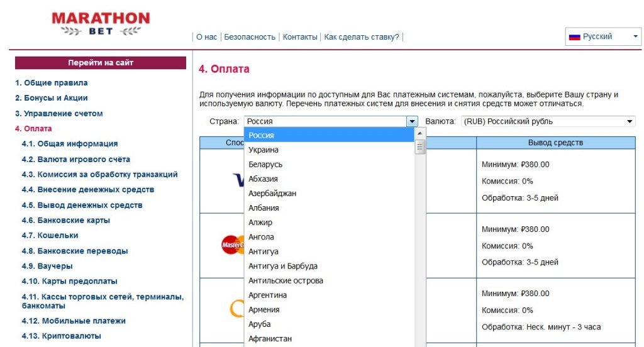The image size is (644, 347).
Task: Select Антигуа и Барбуда option
Action: [x=329, y=266]
